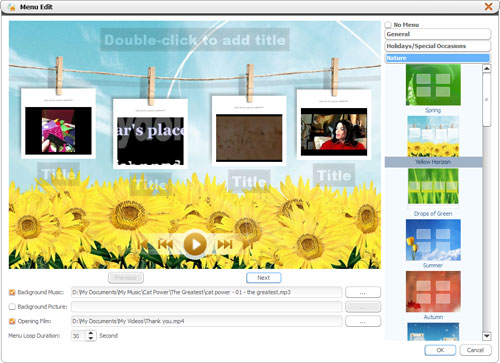Click the skip-to-last icon in the preview controls
Screen dimensions: 500x363
(248, 244)
